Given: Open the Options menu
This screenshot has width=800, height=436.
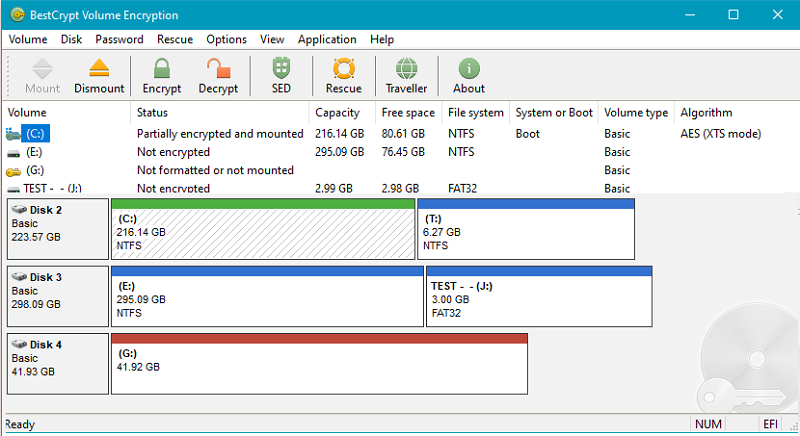Looking at the screenshot, I should [226, 39].
